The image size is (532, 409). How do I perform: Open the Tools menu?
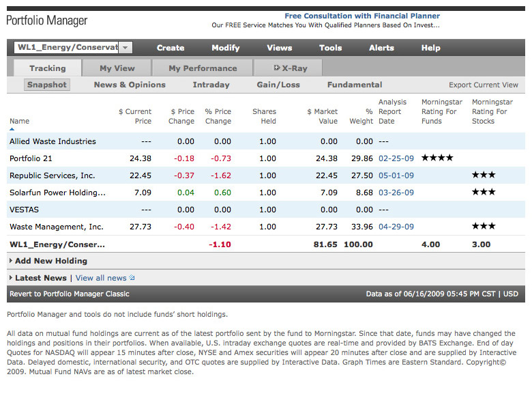pos(331,48)
